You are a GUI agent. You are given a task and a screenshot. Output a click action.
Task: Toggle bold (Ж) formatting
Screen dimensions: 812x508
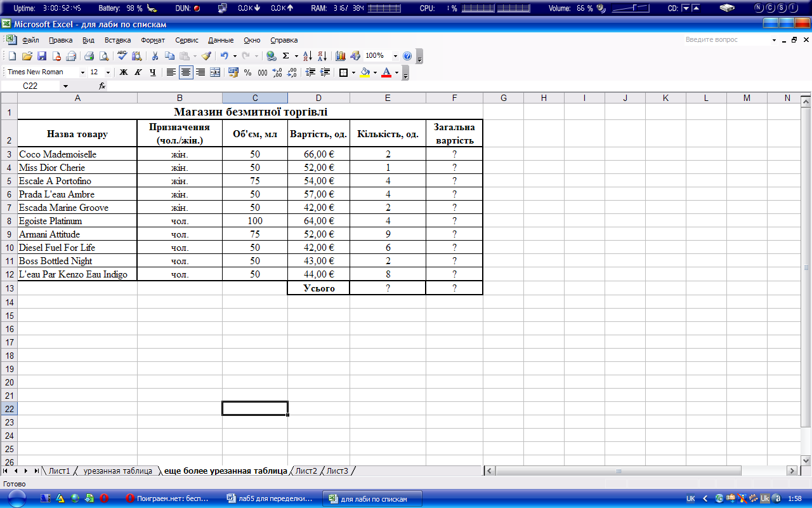tap(124, 72)
